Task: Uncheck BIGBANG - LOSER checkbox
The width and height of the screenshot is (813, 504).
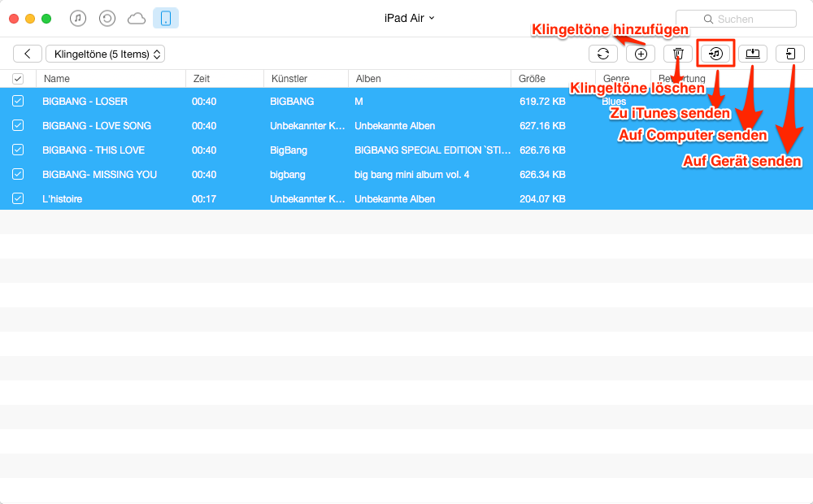Action: pos(18,101)
